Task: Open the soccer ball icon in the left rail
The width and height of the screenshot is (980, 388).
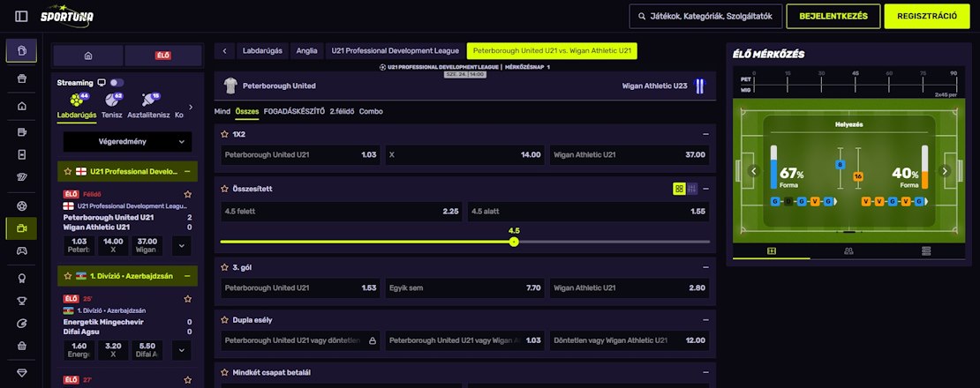Action: pyautogui.click(x=22, y=205)
